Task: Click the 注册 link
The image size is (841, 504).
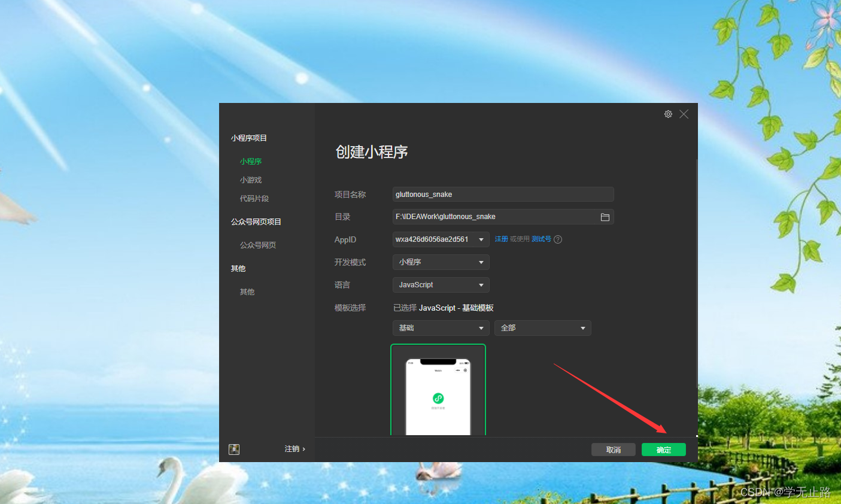Action: (x=502, y=239)
